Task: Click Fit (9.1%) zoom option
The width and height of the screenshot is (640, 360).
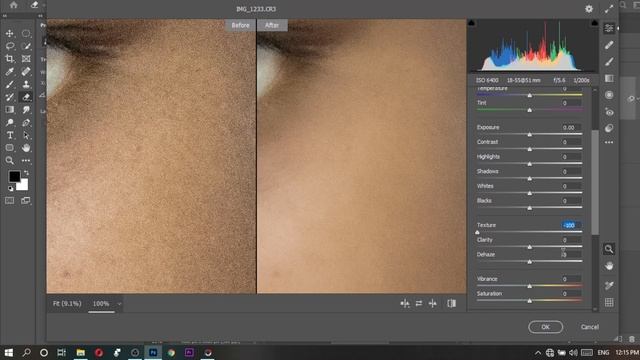Action: coord(67,304)
